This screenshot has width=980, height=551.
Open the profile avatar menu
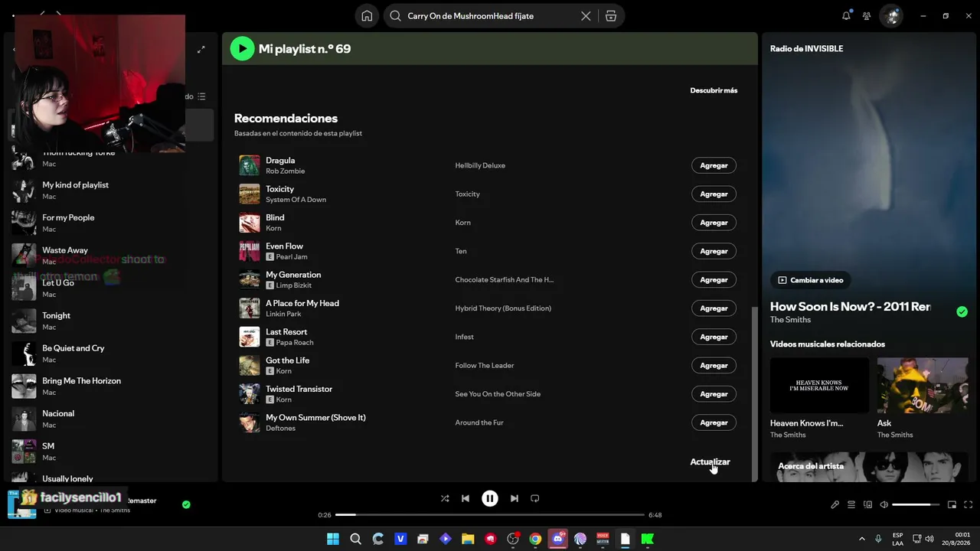tap(890, 16)
